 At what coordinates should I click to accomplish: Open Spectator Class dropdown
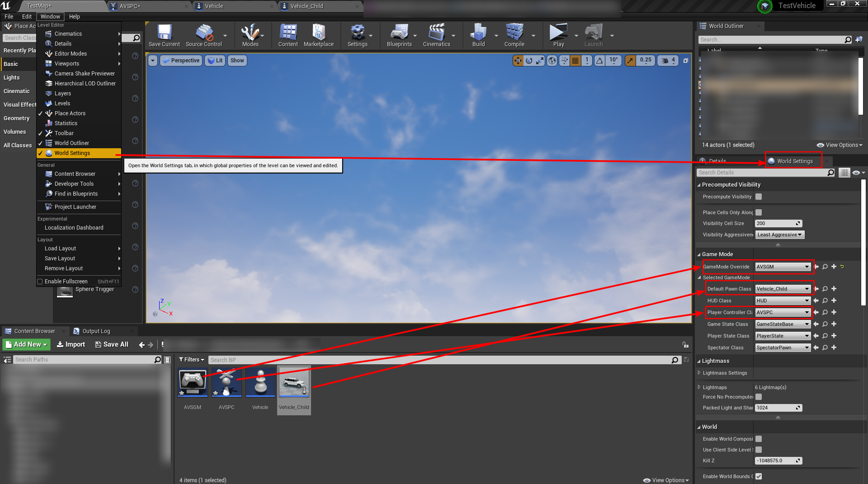[783, 348]
